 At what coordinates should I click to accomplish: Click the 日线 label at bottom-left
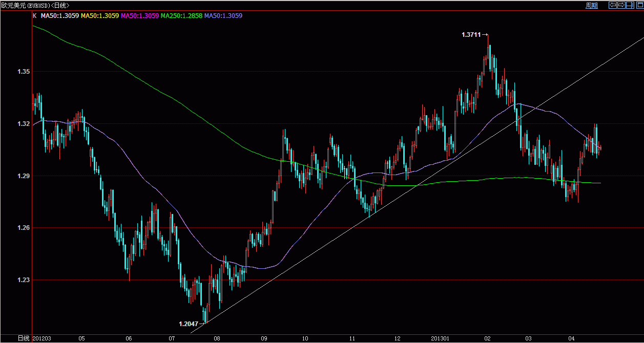(24, 338)
